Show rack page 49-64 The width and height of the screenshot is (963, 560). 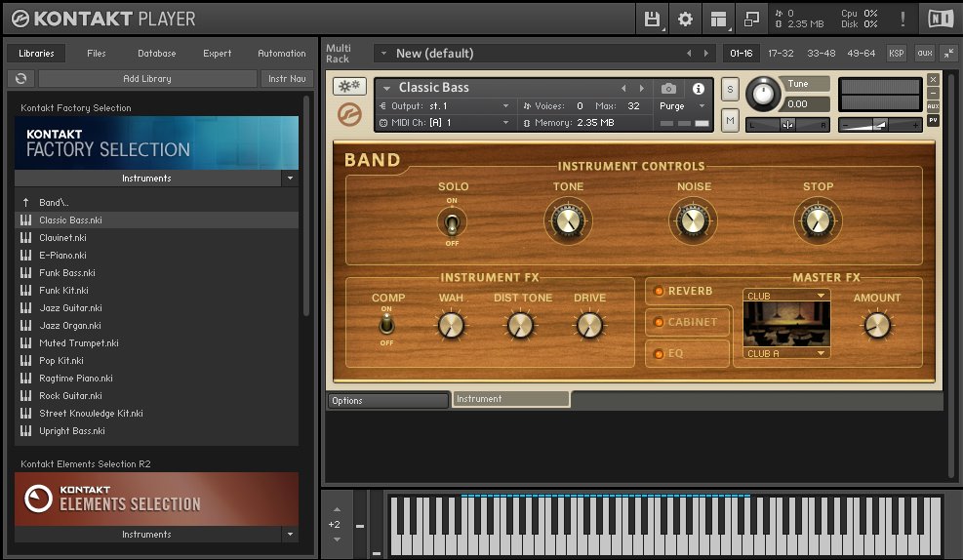click(x=862, y=54)
